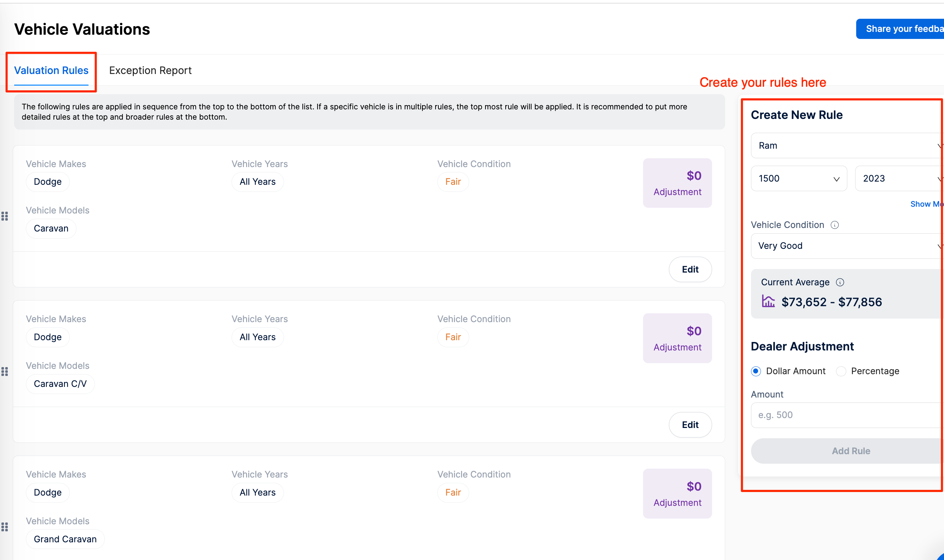Click drag handle beside Grand Caravan rule
944x560 pixels.
(5, 527)
